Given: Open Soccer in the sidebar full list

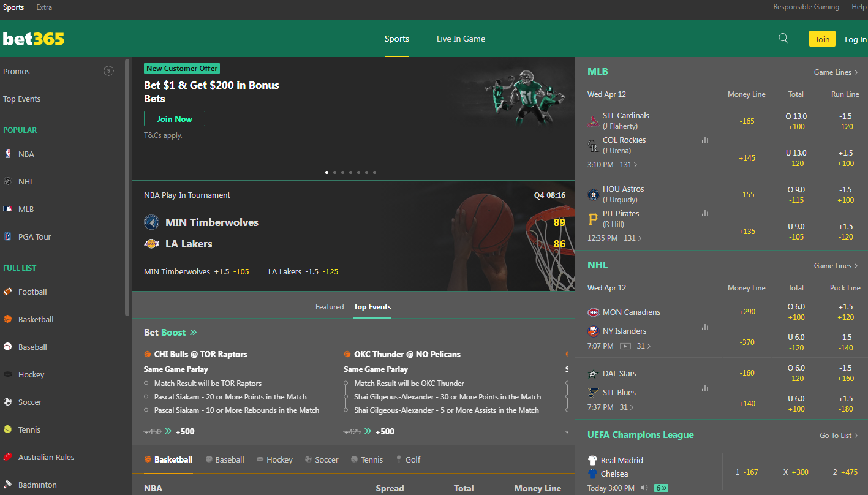Looking at the screenshot, I should (x=30, y=402).
